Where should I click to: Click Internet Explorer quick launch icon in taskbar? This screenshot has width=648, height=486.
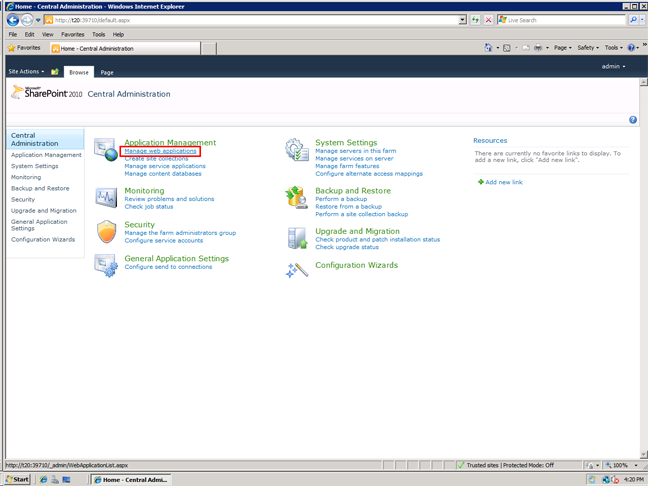[x=43, y=479]
